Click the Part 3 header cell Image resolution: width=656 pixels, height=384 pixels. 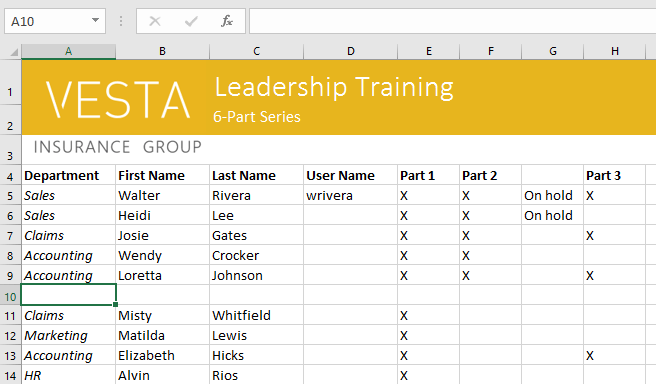(x=615, y=176)
